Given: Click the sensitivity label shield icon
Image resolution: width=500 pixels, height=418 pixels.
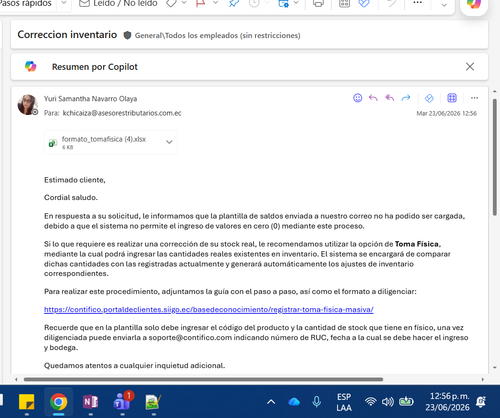Looking at the screenshot, I should [127, 35].
